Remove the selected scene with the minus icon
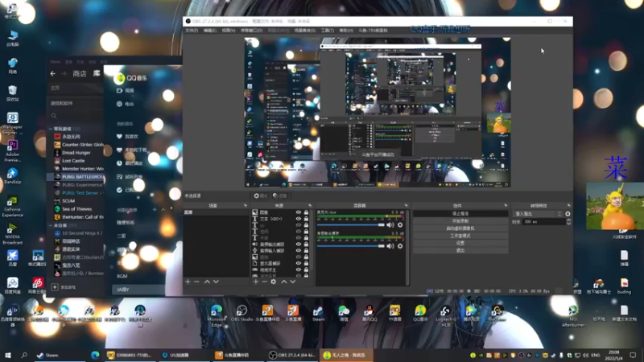This screenshot has height=362, width=644. (x=196, y=282)
